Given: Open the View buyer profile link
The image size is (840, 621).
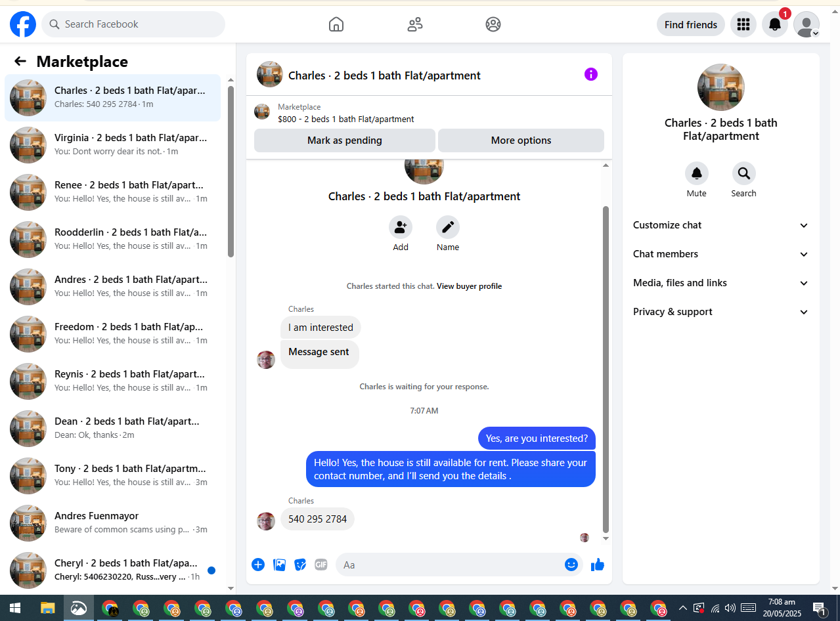Looking at the screenshot, I should tap(469, 286).
